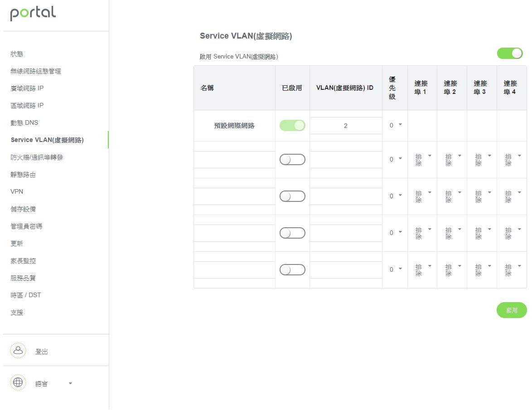
Task: Open the 時區 / DST page
Action: pyautogui.click(x=25, y=295)
